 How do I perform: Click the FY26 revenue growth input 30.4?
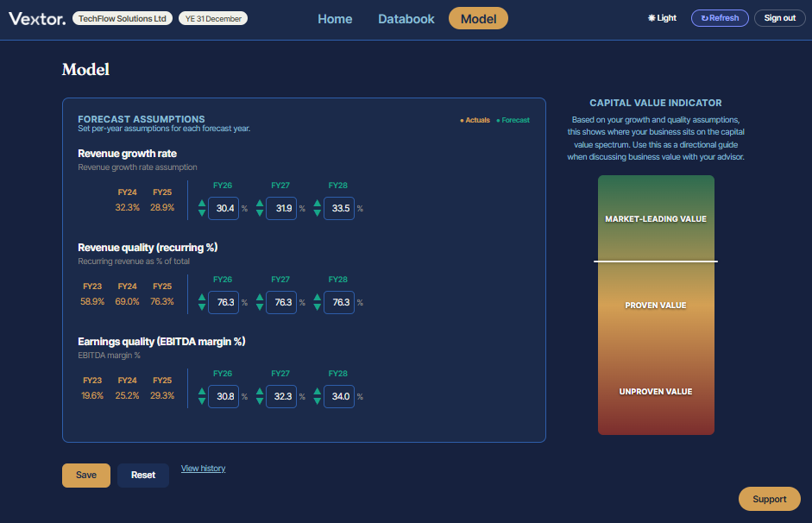[223, 208]
